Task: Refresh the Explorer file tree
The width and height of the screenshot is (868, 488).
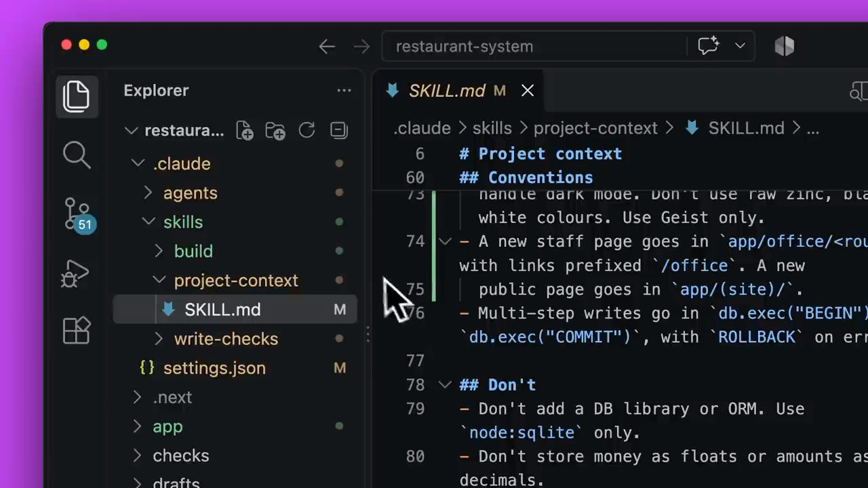Action: (307, 130)
